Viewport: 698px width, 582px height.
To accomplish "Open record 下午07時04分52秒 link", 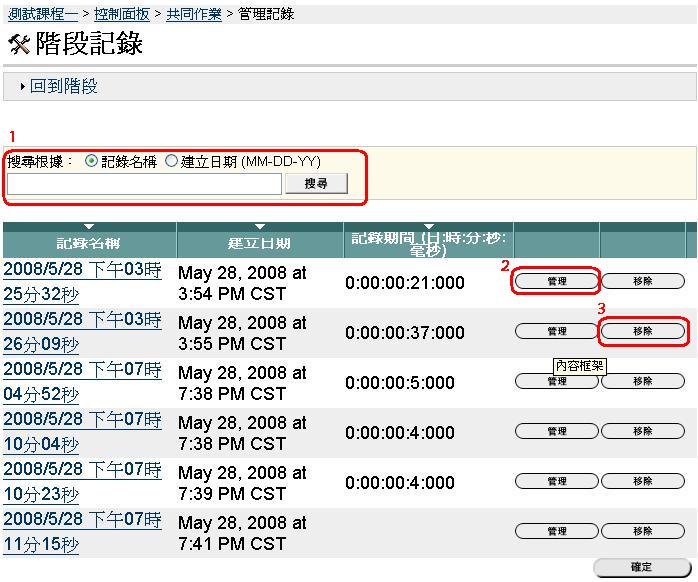I will pos(82,382).
